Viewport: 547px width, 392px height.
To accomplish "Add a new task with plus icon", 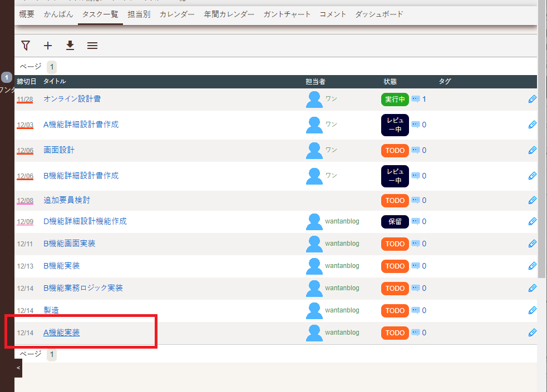I will pos(48,45).
